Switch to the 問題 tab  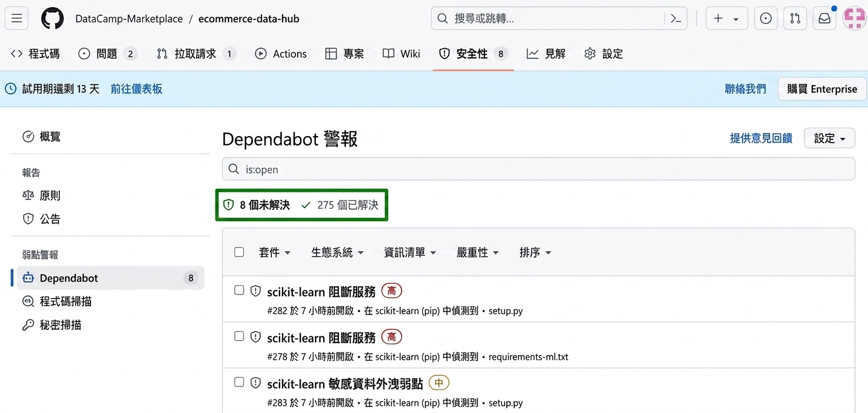click(x=108, y=54)
